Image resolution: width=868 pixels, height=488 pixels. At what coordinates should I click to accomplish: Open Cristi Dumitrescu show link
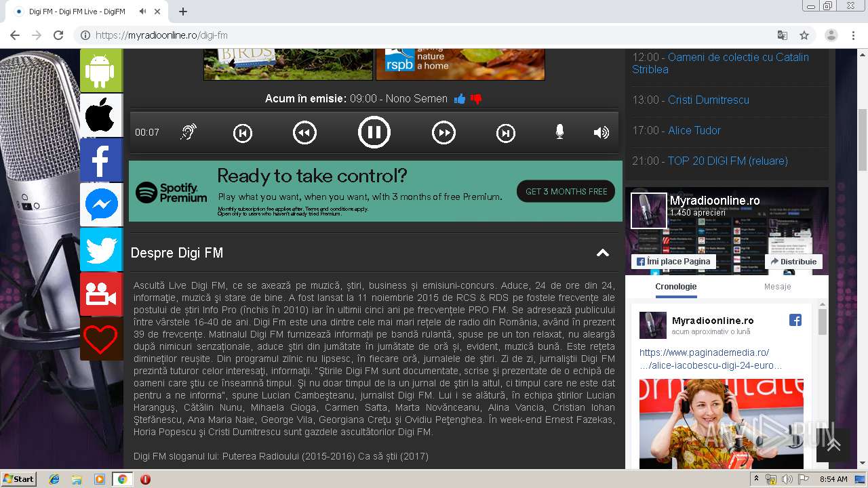(x=709, y=100)
